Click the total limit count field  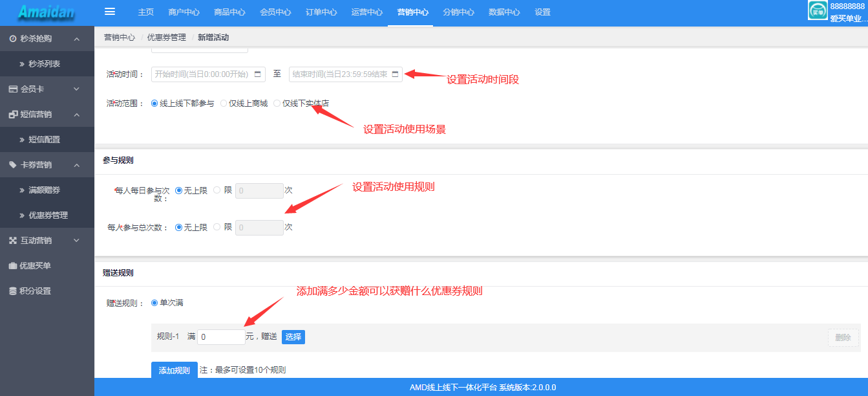click(x=259, y=228)
